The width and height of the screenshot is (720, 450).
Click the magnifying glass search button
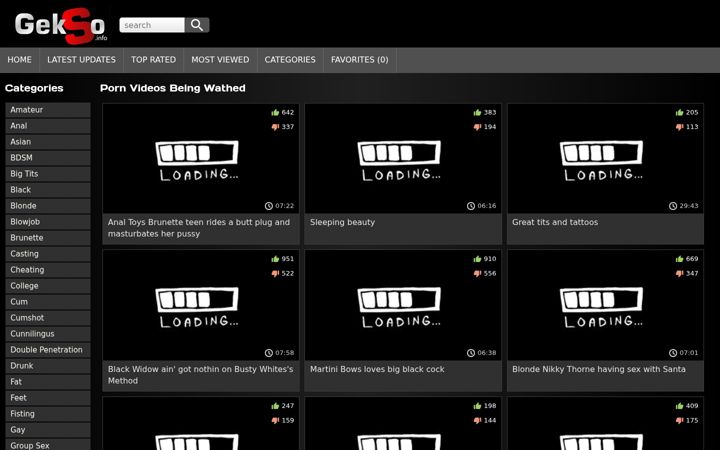[x=197, y=25]
